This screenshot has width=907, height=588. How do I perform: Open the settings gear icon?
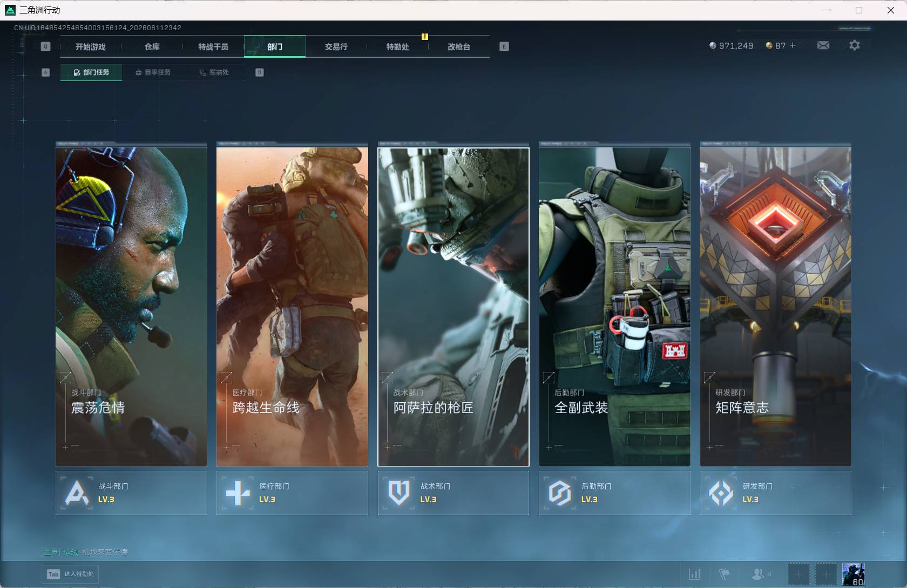[854, 45]
